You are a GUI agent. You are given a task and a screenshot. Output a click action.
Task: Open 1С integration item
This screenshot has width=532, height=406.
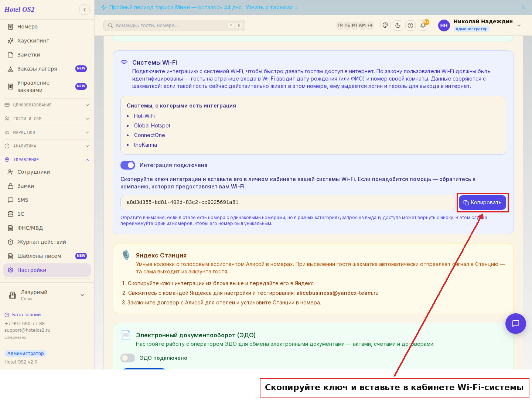point(47,214)
